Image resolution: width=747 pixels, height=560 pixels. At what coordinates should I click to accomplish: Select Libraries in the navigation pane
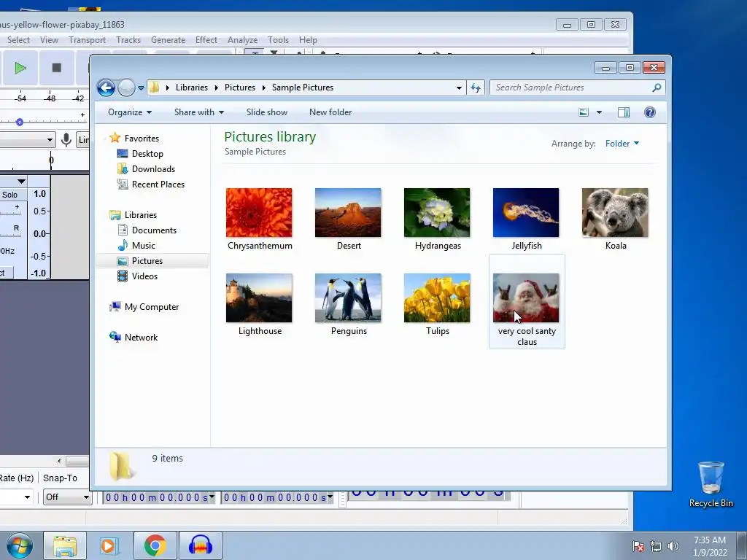(x=141, y=215)
